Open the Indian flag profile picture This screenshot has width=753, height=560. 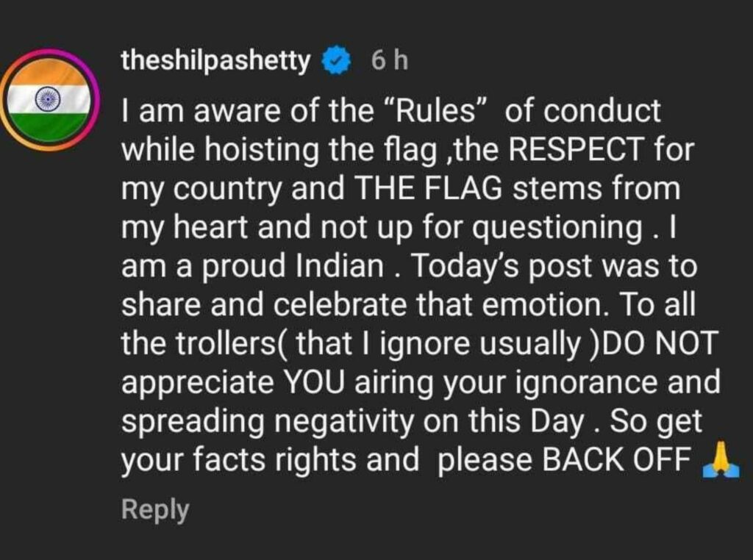point(49,100)
